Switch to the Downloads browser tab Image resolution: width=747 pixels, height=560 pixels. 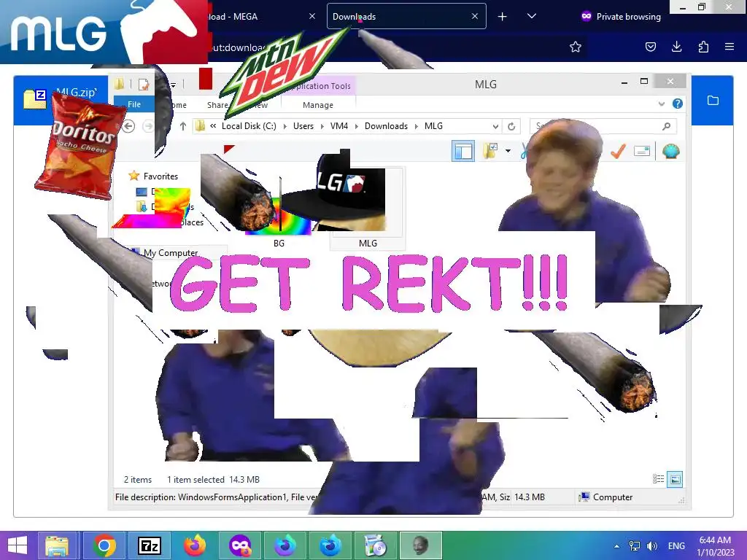(x=406, y=16)
